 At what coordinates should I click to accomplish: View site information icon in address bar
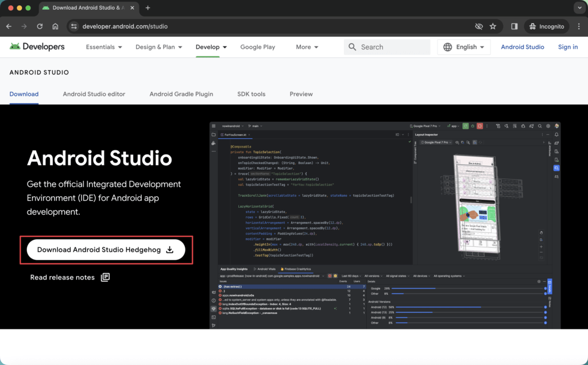click(x=74, y=26)
